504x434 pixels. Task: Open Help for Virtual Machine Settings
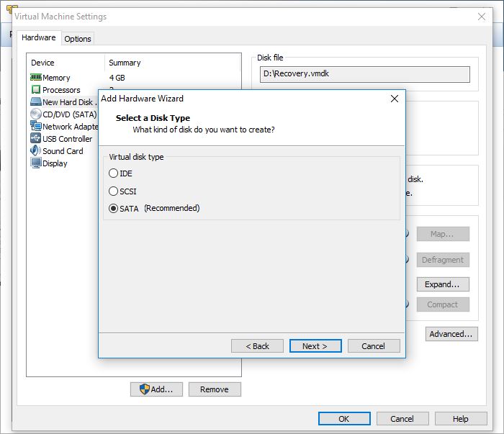[461, 419]
